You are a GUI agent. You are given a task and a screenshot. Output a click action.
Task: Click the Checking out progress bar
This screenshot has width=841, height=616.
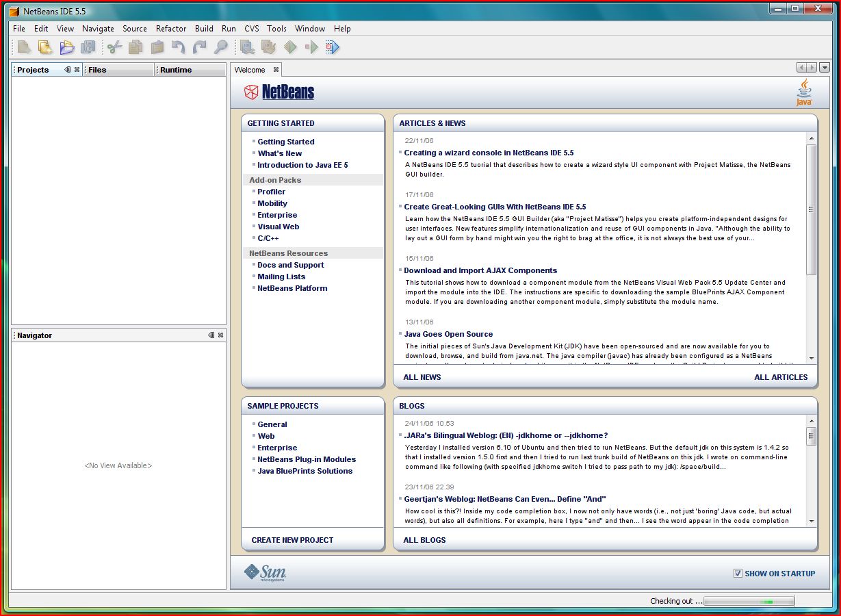pyautogui.click(x=749, y=602)
